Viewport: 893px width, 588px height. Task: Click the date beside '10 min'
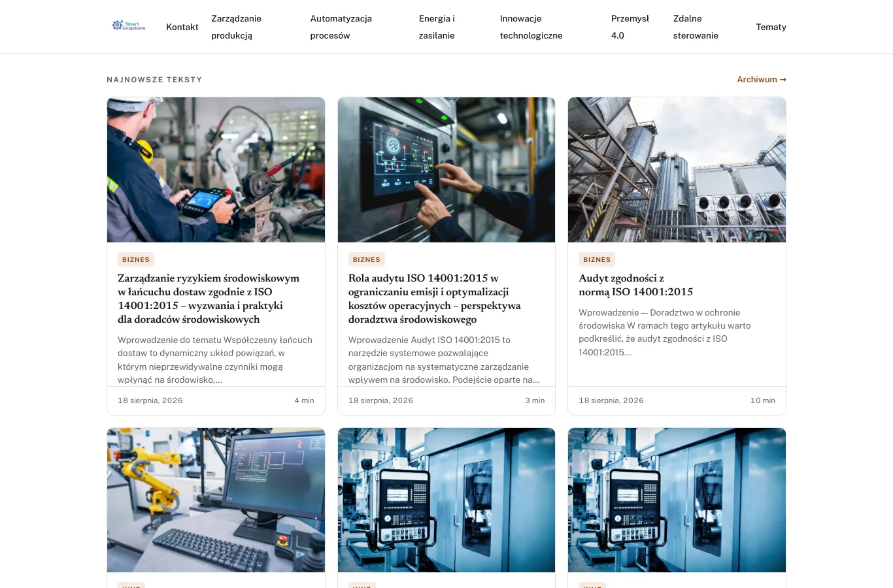click(x=611, y=400)
